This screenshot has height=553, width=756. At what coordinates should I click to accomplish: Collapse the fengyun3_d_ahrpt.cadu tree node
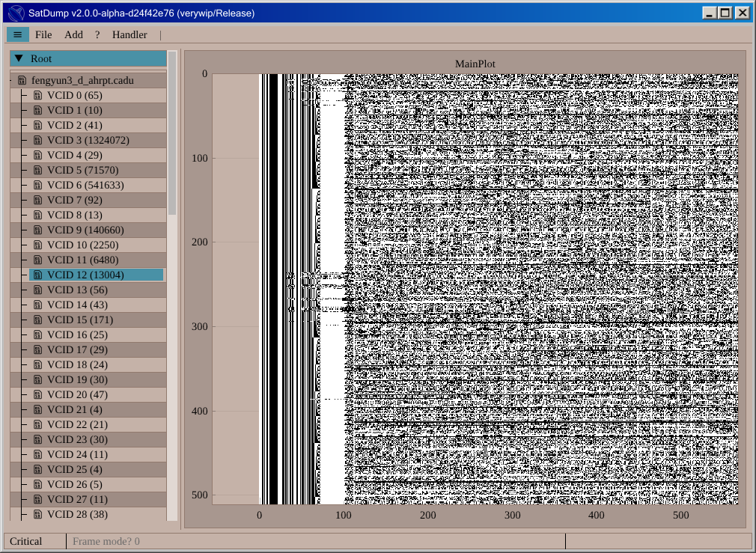[x=11, y=80]
